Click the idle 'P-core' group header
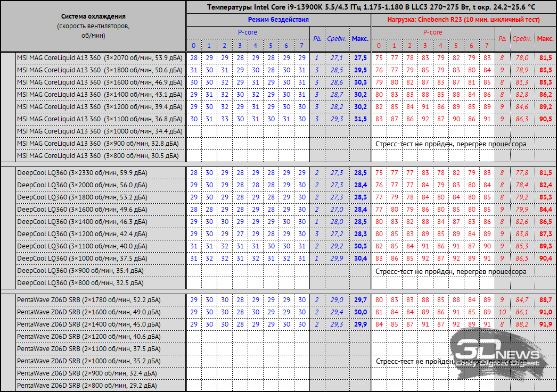 point(248,32)
